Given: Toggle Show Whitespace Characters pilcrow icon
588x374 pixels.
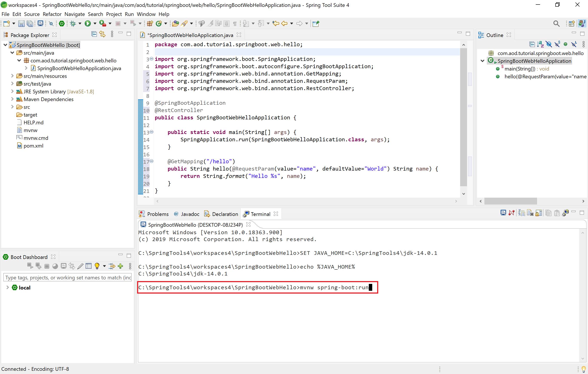Looking at the screenshot, I should [x=235, y=23].
